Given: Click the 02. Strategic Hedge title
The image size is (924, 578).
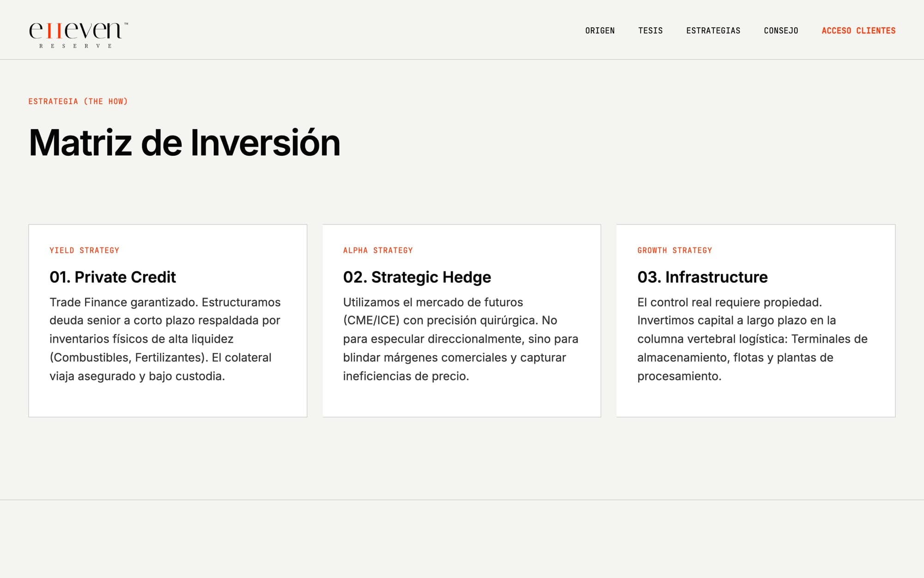Looking at the screenshot, I should [x=417, y=277].
